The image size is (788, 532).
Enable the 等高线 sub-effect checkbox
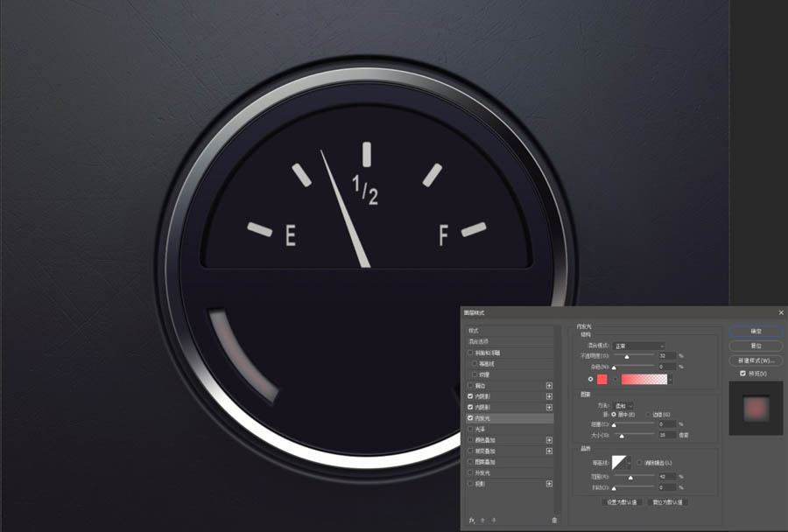click(x=475, y=364)
